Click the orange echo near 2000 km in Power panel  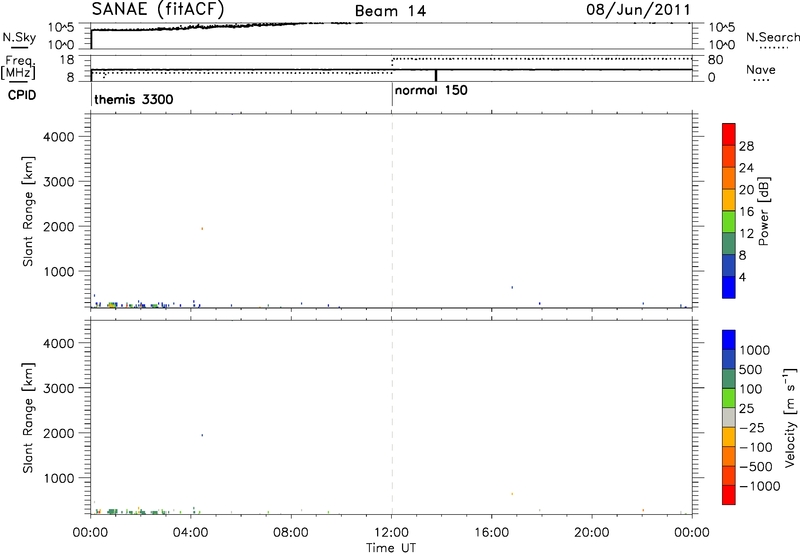pos(202,229)
